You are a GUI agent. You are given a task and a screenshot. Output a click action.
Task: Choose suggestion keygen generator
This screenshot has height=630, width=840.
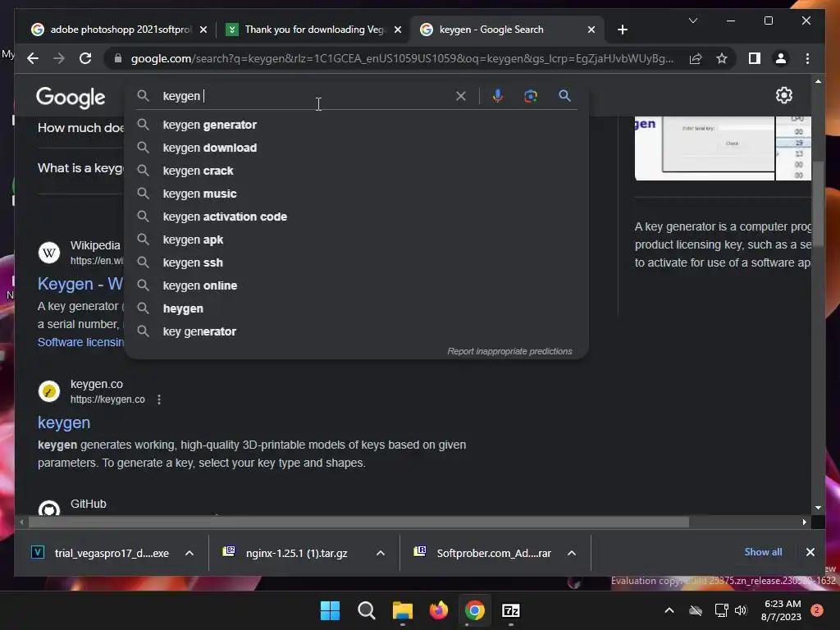[357, 125]
